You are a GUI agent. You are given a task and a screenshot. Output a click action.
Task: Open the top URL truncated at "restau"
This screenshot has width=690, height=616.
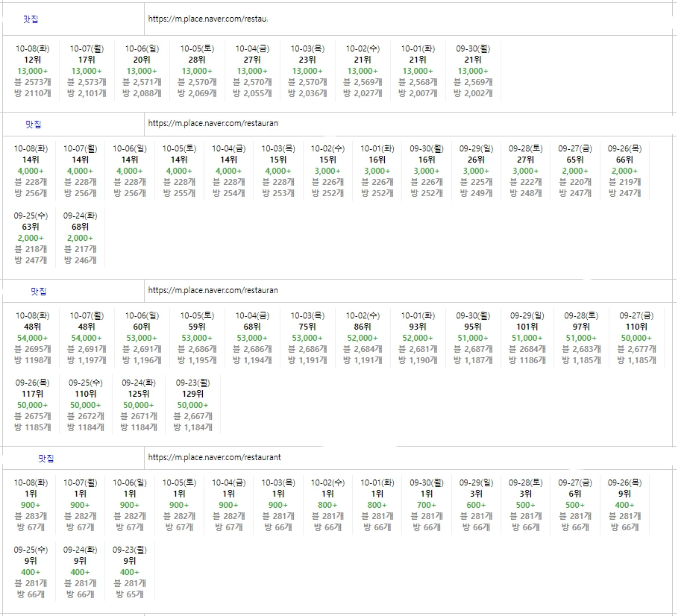point(207,18)
